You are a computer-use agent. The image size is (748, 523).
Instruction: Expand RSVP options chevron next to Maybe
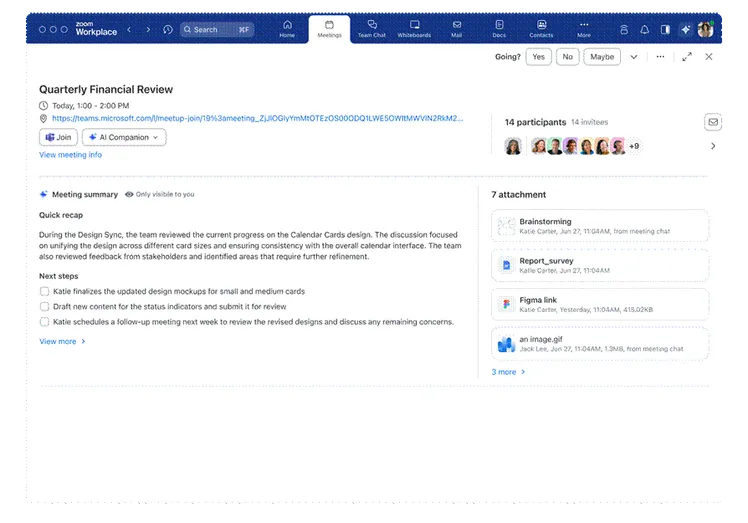coord(633,57)
